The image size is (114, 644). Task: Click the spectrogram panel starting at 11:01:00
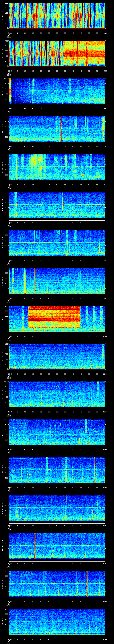57,16
